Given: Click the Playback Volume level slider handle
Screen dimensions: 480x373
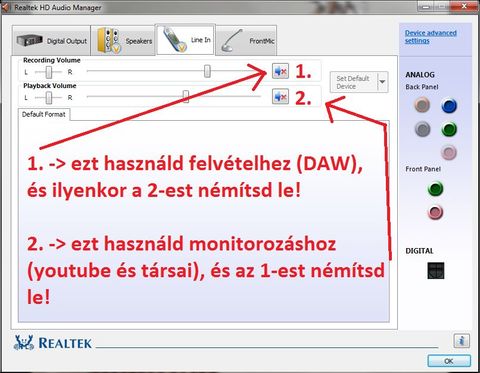Looking at the screenshot, I should [186, 97].
